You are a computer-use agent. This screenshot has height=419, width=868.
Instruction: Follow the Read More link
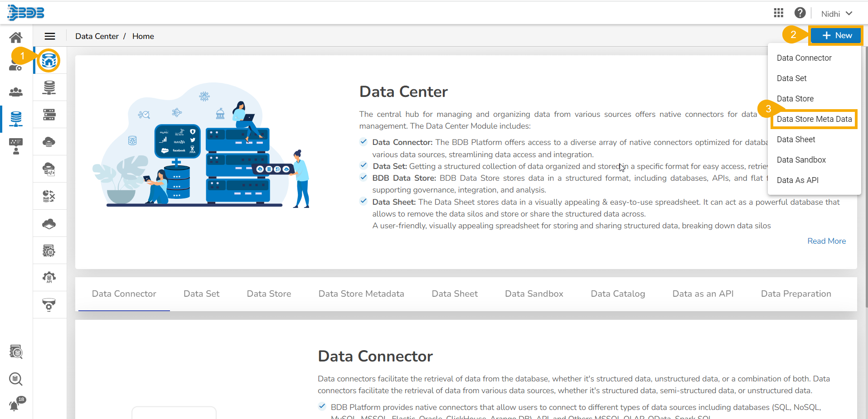[x=827, y=241]
